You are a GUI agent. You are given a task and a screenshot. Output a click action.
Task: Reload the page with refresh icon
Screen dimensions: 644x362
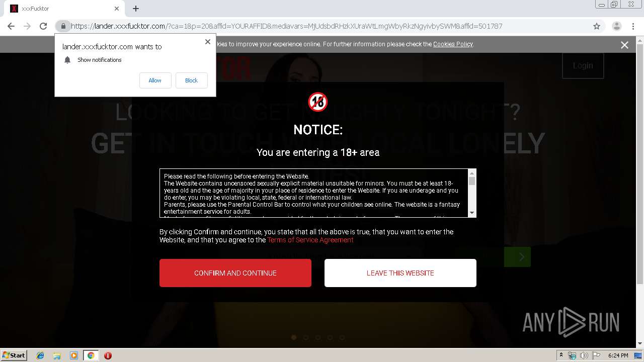43,26
